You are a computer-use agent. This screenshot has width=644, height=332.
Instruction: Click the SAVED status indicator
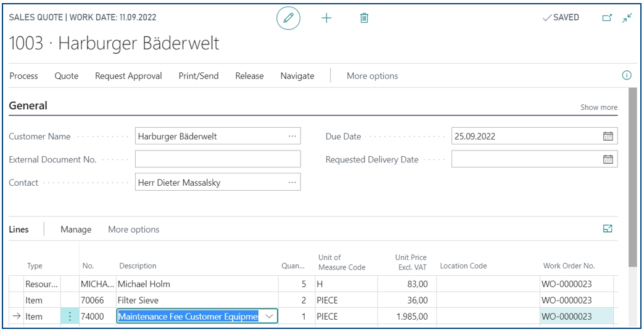coord(561,18)
